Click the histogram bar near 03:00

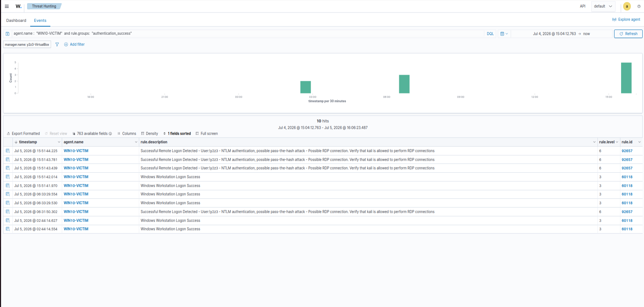point(306,87)
